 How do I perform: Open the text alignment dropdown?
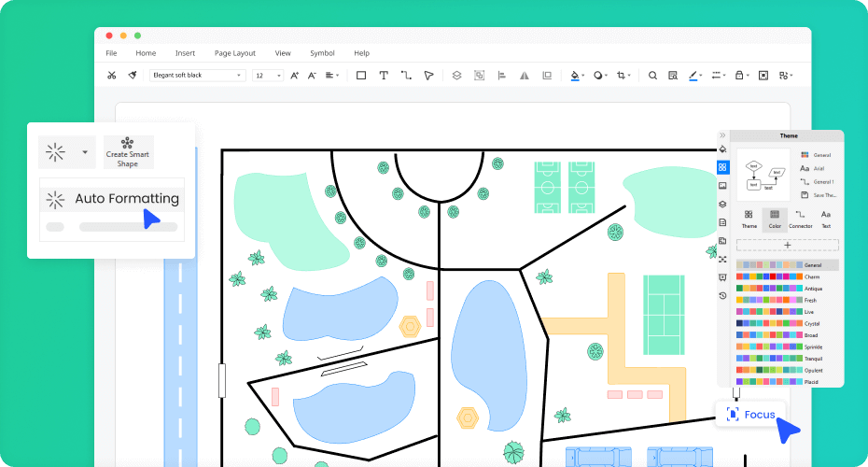[x=332, y=76]
